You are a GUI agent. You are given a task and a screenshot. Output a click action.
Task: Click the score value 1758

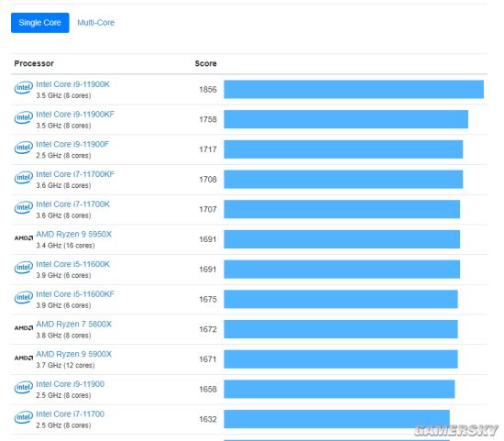[x=208, y=119]
